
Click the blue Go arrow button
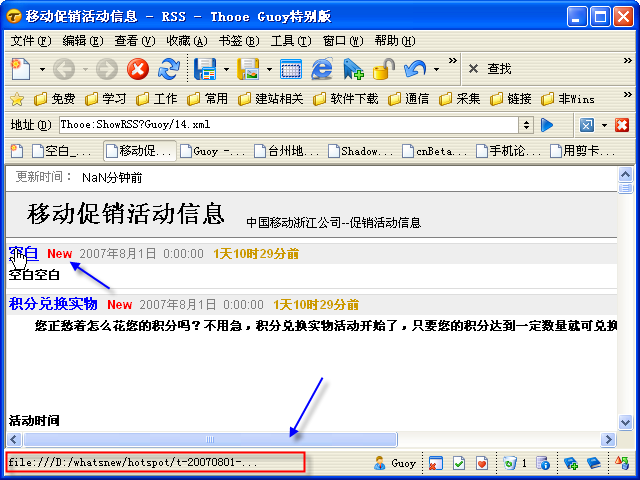click(x=547, y=125)
